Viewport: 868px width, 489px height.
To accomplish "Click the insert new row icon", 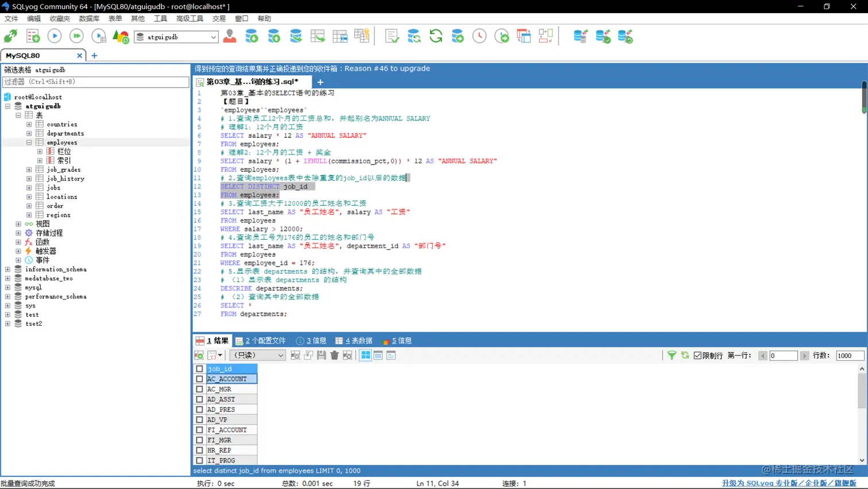I will tap(296, 355).
